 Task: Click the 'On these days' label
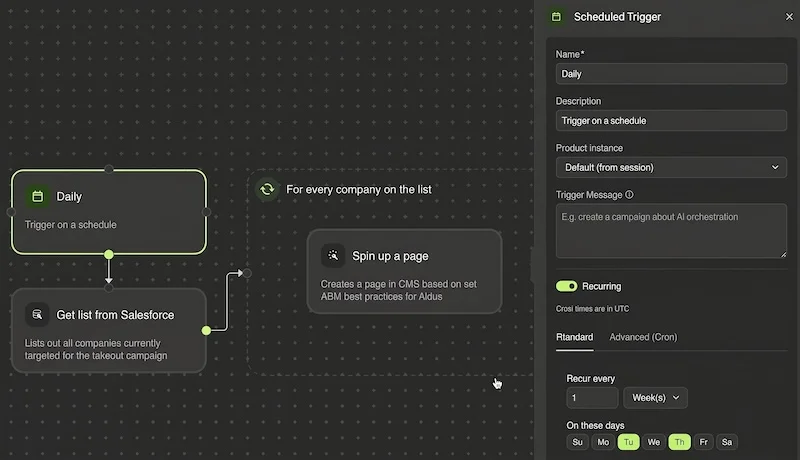[x=595, y=425]
